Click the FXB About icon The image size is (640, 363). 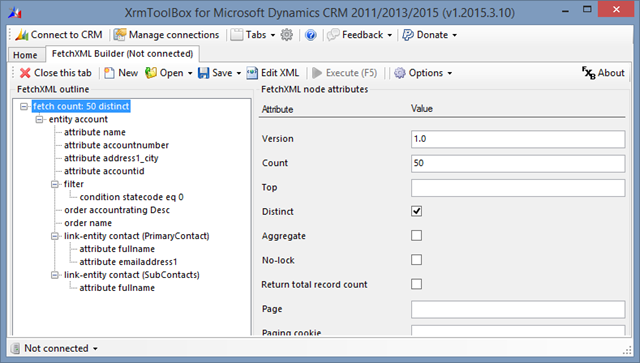click(x=588, y=73)
